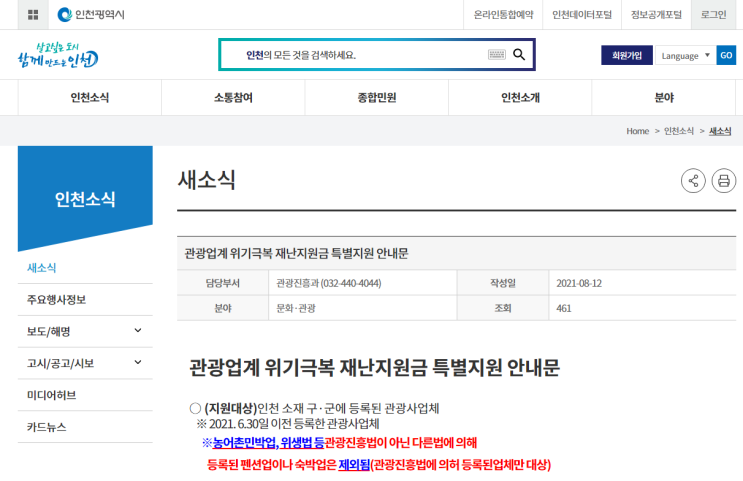Click the 관광진흥과 (032-440-4044) department cell
The width and height of the screenshot is (743, 481).
coord(362,283)
